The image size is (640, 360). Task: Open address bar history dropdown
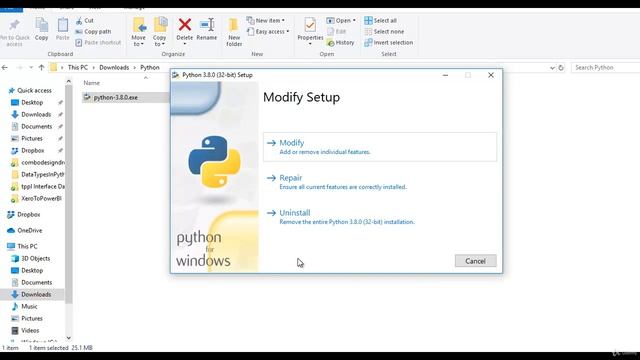552,68
